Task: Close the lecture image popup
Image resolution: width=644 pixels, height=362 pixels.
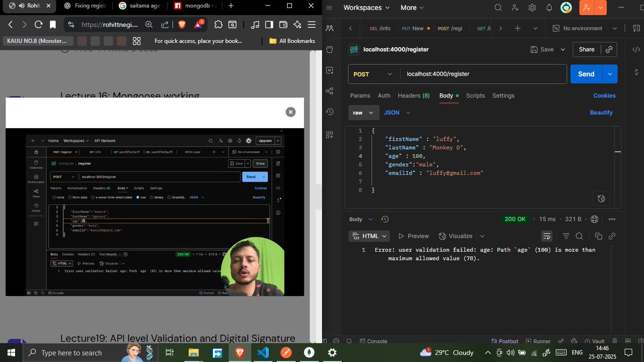Action: 290,112
